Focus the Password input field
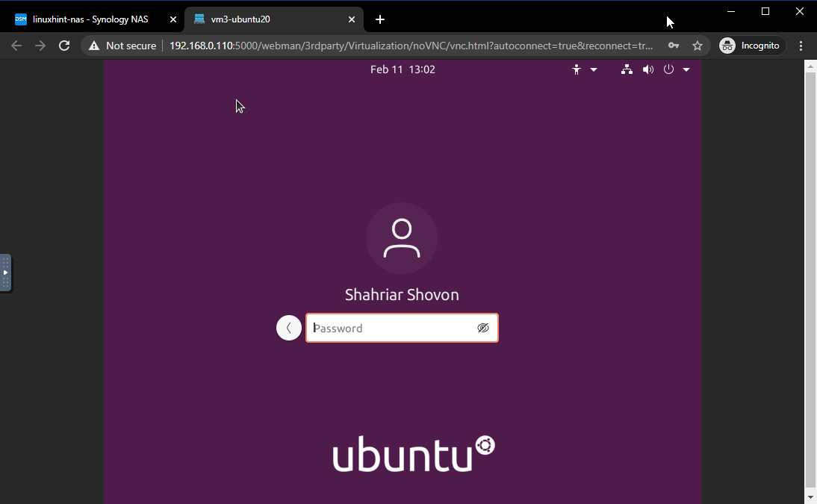The image size is (817, 504). (x=402, y=328)
